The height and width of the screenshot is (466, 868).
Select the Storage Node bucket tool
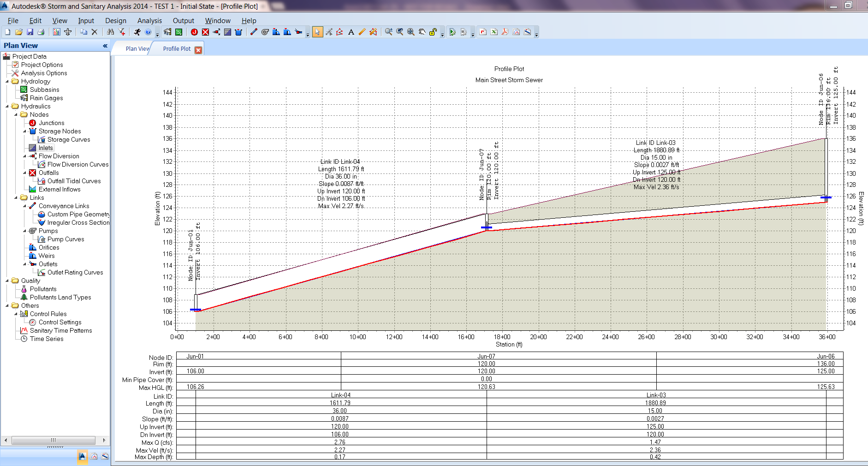(239, 32)
